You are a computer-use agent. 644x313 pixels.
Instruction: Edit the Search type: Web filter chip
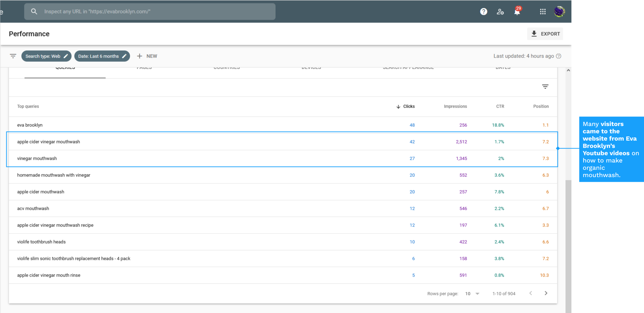46,56
